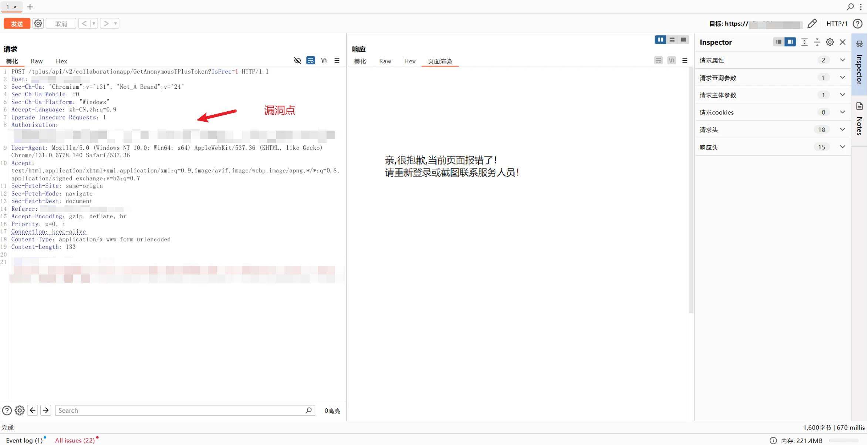Open the response panel hamburger menu
The image size is (868, 445).
685,60
